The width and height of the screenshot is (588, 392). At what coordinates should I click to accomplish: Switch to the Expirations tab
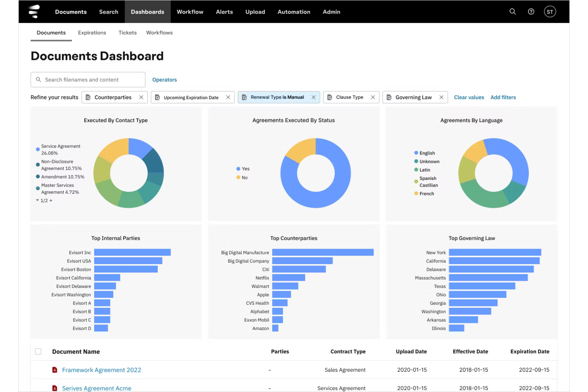pos(92,33)
